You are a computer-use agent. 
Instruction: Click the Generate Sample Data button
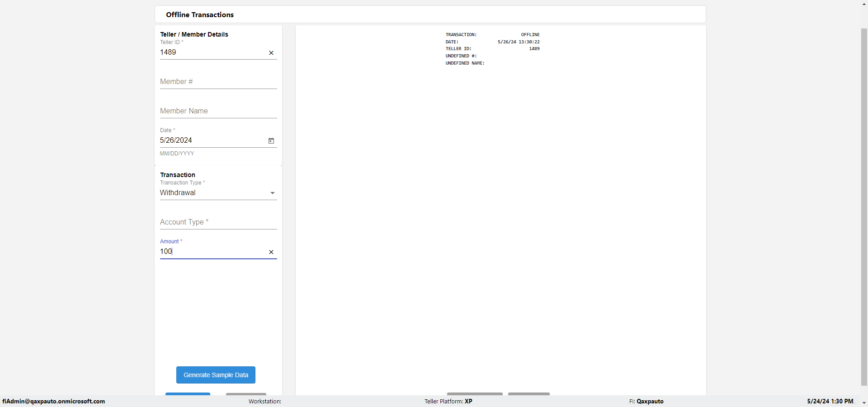pyautogui.click(x=216, y=375)
